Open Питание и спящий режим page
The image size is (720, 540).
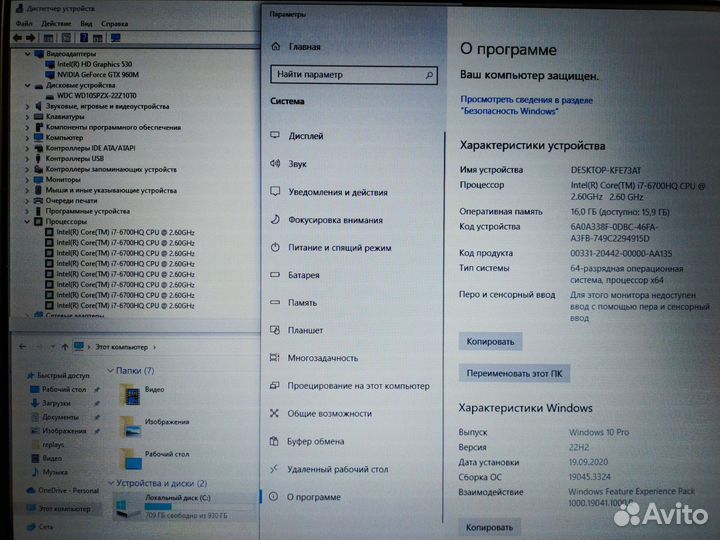pos(339,248)
